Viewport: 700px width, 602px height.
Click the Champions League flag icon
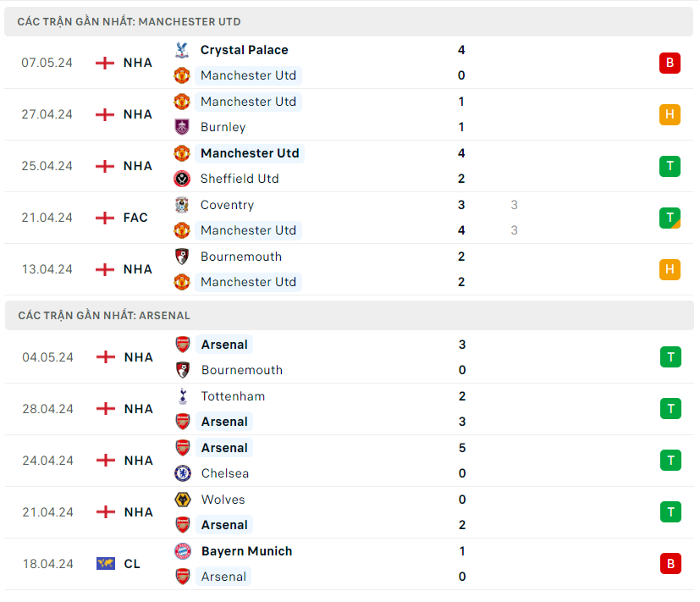(106, 564)
